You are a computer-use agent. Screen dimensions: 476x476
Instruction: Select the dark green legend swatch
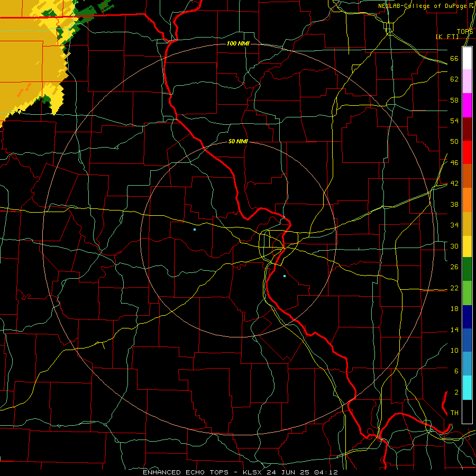[467, 269]
